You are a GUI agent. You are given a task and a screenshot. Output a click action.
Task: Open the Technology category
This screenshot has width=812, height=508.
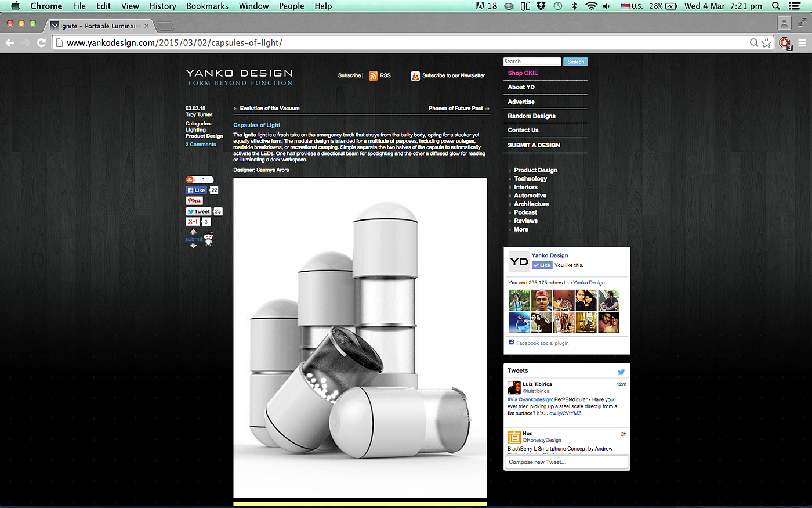click(x=531, y=179)
